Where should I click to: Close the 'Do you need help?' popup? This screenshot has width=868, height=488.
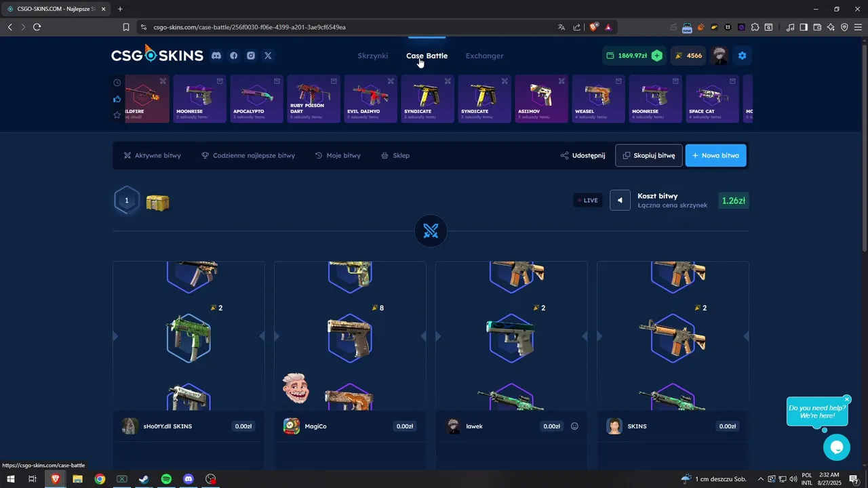click(847, 400)
